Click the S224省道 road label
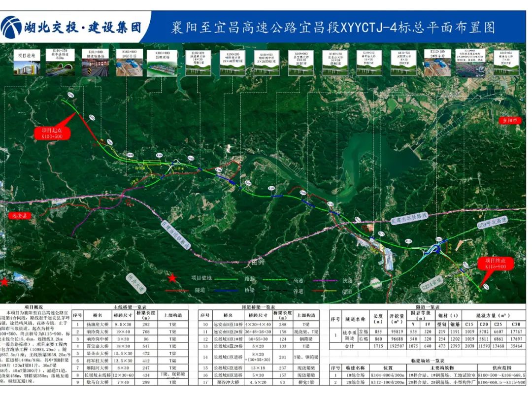This screenshot has width=532, height=399. 432,284
